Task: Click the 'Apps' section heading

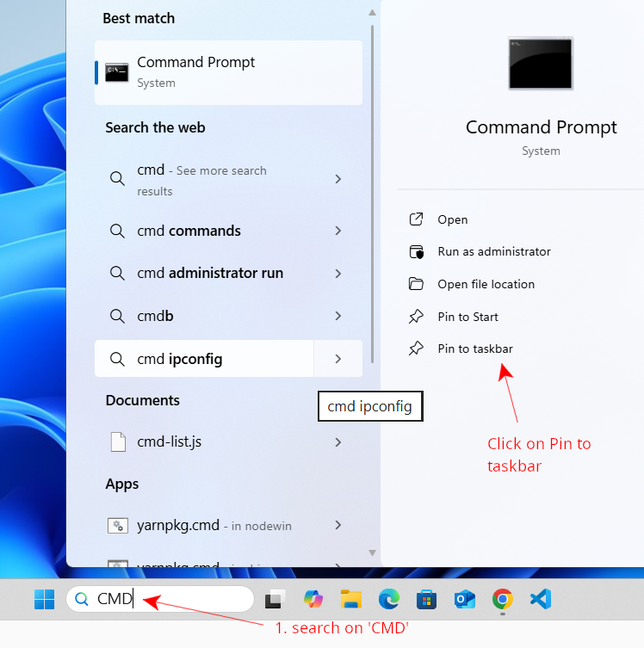Action: click(x=122, y=484)
